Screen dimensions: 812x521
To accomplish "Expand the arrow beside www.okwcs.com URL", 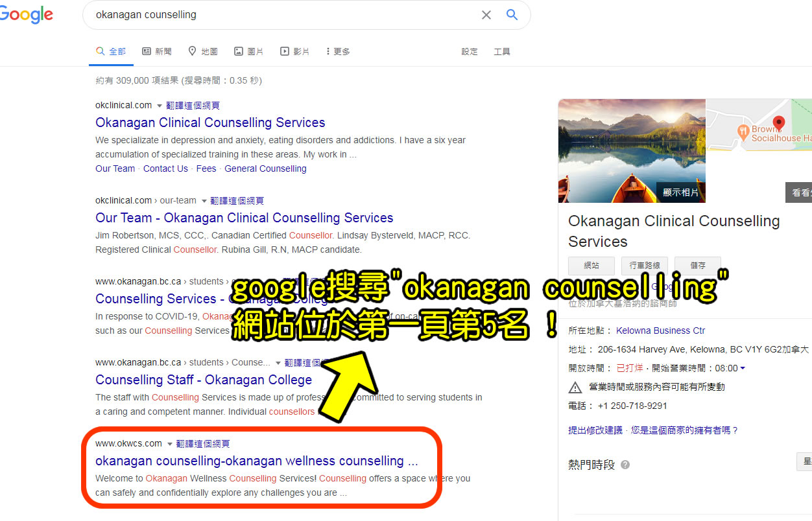I will click(x=170, y=444).
